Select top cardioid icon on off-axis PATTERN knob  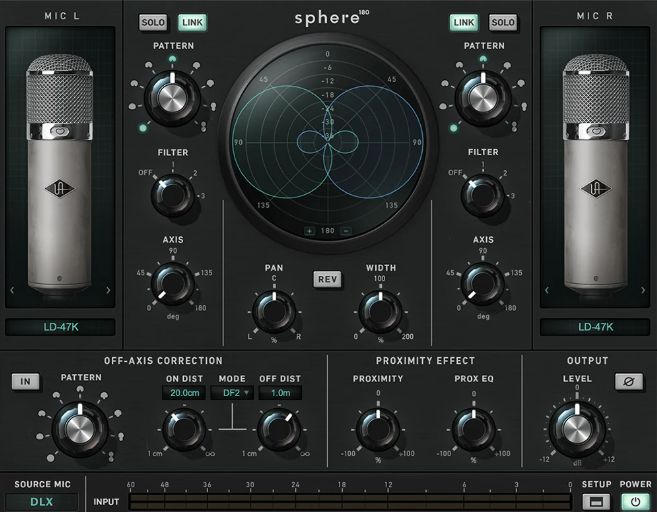coord(80,390)
